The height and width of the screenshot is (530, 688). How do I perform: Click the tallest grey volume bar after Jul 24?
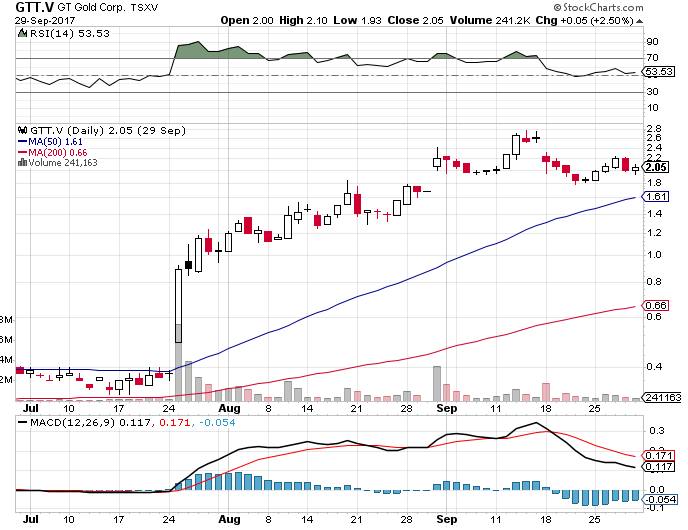[178, 362]
